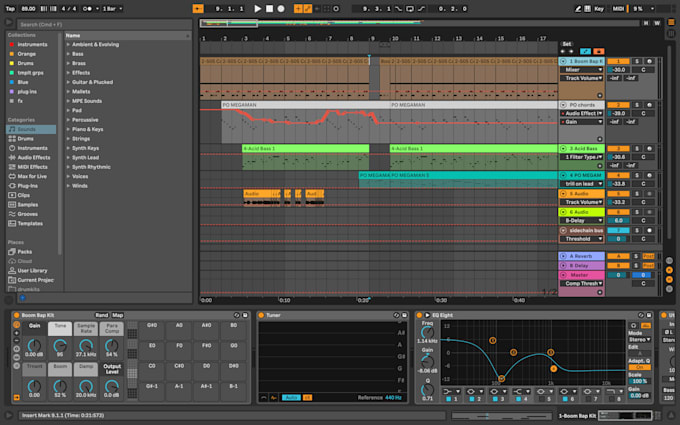The height and width of the screenshot is (425, 680).
Task: Open the Gain automation parameter dropdown
Action: pyautogui.click(x=582, y=122)
